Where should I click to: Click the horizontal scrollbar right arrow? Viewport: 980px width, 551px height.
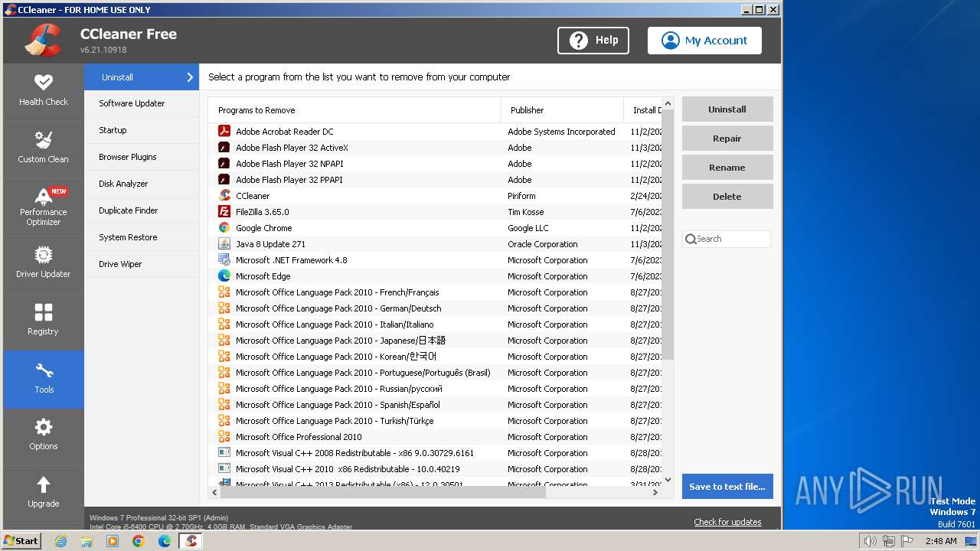pyautogui.click(x=655, y=493)
